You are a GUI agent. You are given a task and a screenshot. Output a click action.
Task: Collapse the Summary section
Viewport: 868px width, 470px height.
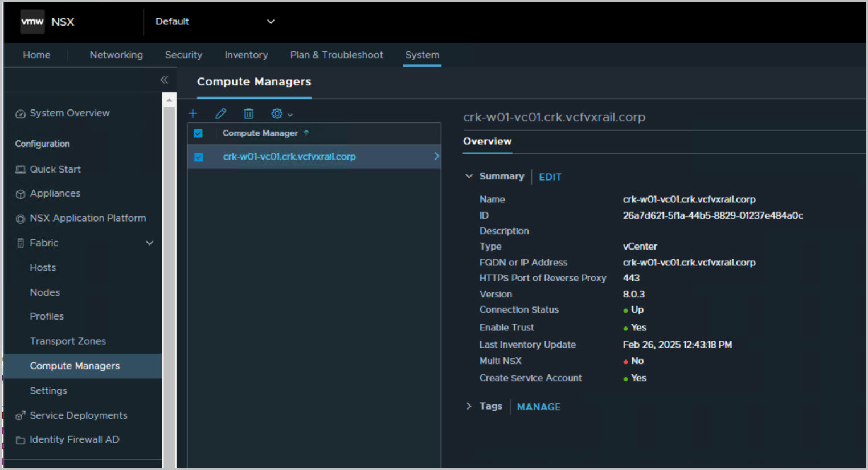click(x=469, y=177)
